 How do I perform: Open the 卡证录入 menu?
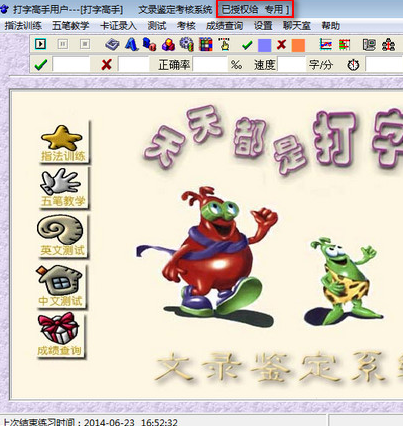[118, 26]
